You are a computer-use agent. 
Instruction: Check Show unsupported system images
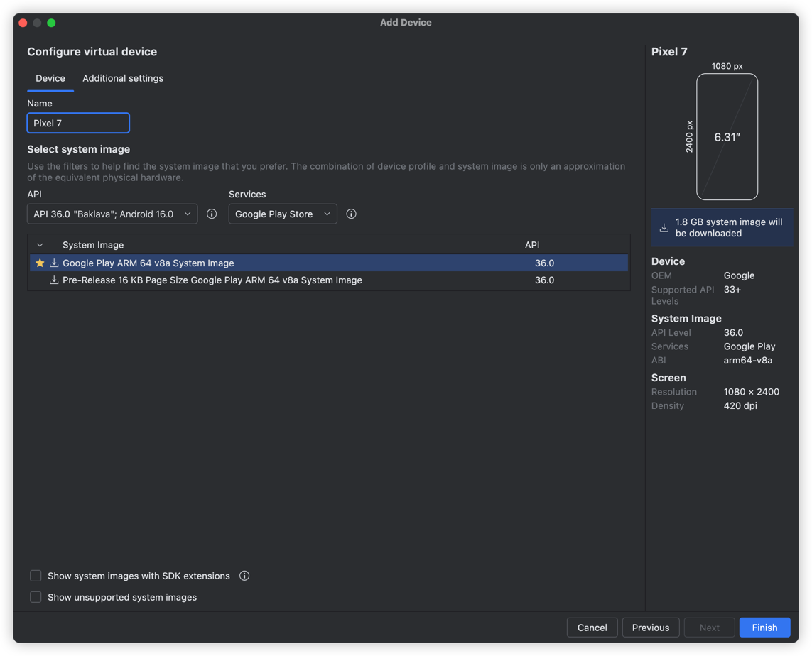click(x=36, y=597)
